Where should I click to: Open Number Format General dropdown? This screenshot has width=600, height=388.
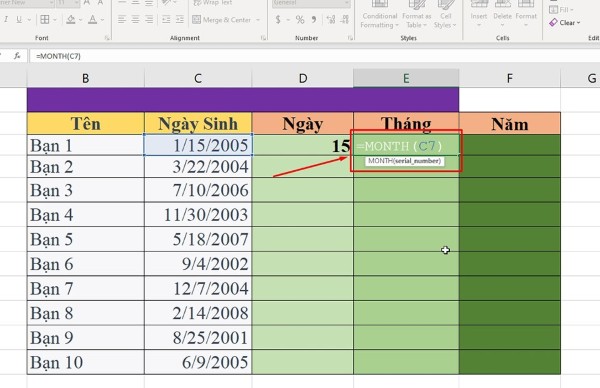pyautogui.click(x=311, y=3)
